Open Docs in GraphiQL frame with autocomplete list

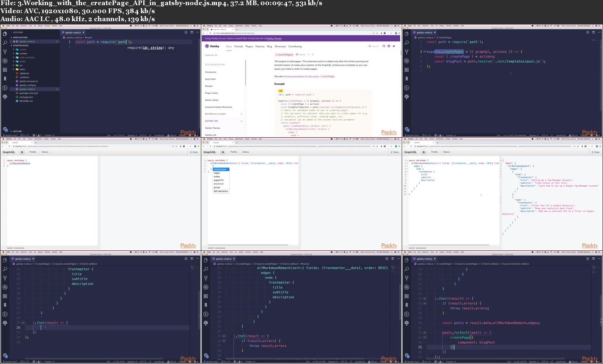point(395,152)
